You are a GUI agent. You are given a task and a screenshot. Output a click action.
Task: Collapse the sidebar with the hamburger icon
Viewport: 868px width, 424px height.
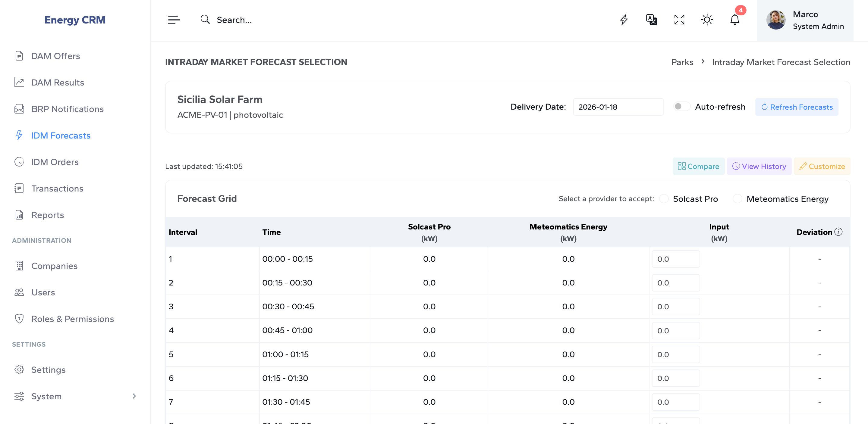174,20
